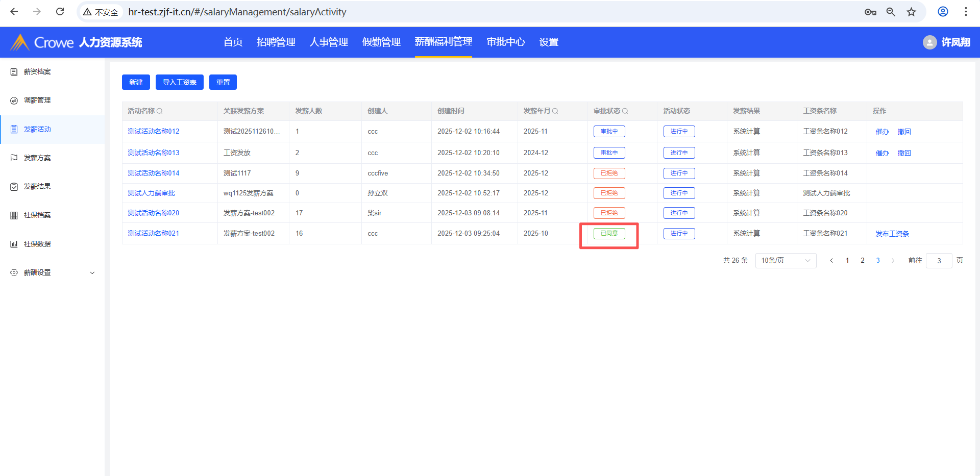Viewport: 980px width, 476px height.
Task: Open the 10条/页 page size dropdown
Action: click(786, 261)
